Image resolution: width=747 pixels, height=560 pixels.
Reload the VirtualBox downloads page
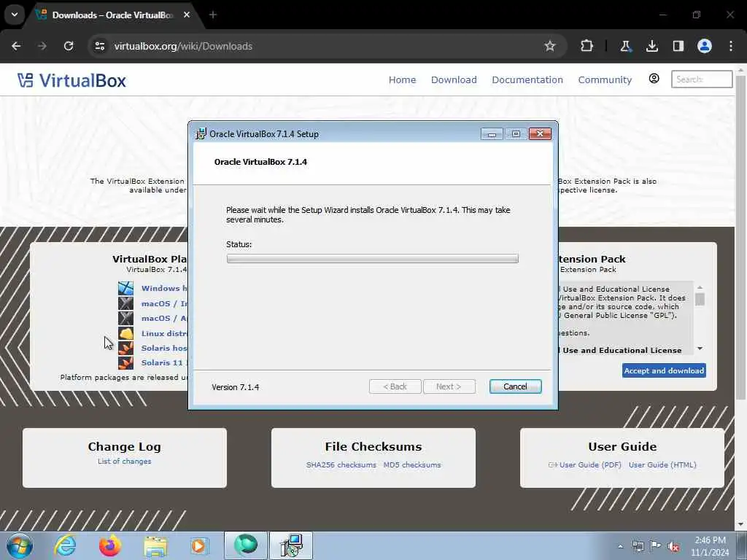69,46
